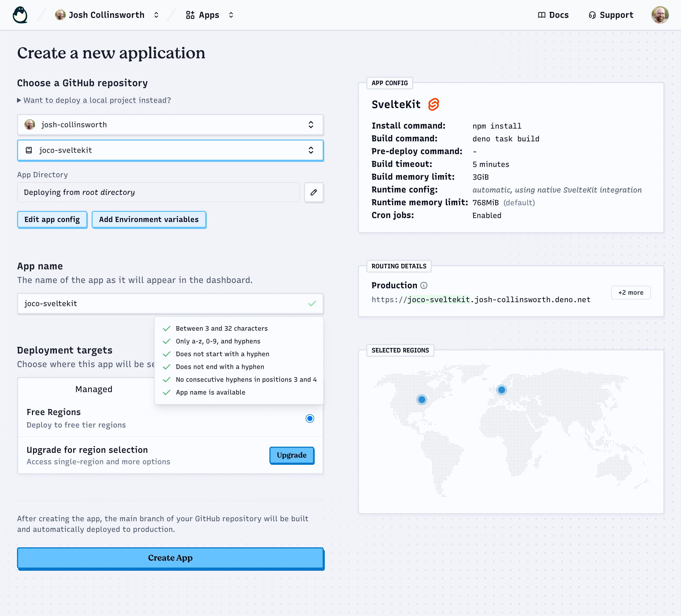Click Edit app config button
This screenshot has height=616, width=681.
[52, 220]
